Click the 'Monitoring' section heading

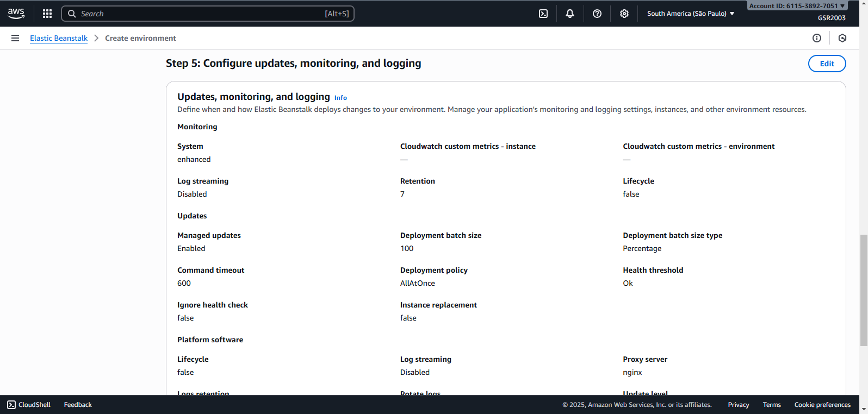[197, 127]
